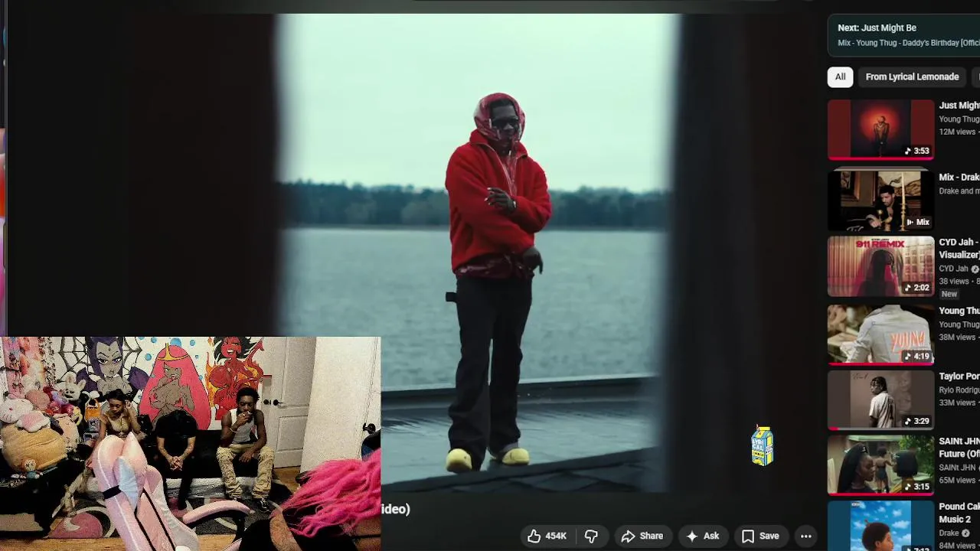
Task: Click the 454K like count
Action: 556,536
